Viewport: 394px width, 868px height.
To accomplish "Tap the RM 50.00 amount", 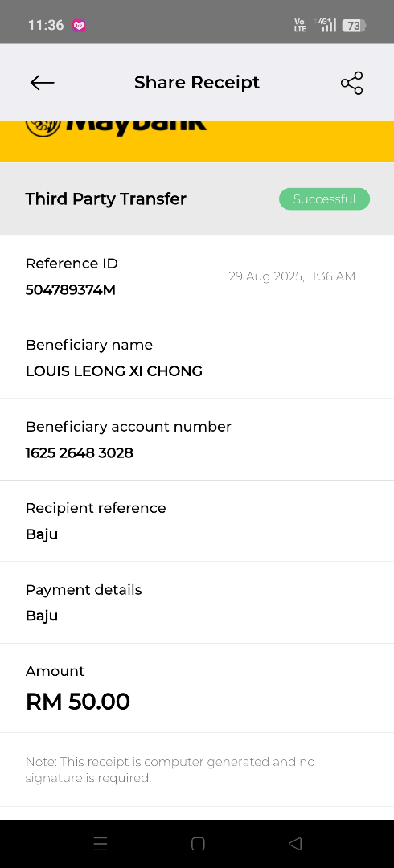I will (77, 702).
